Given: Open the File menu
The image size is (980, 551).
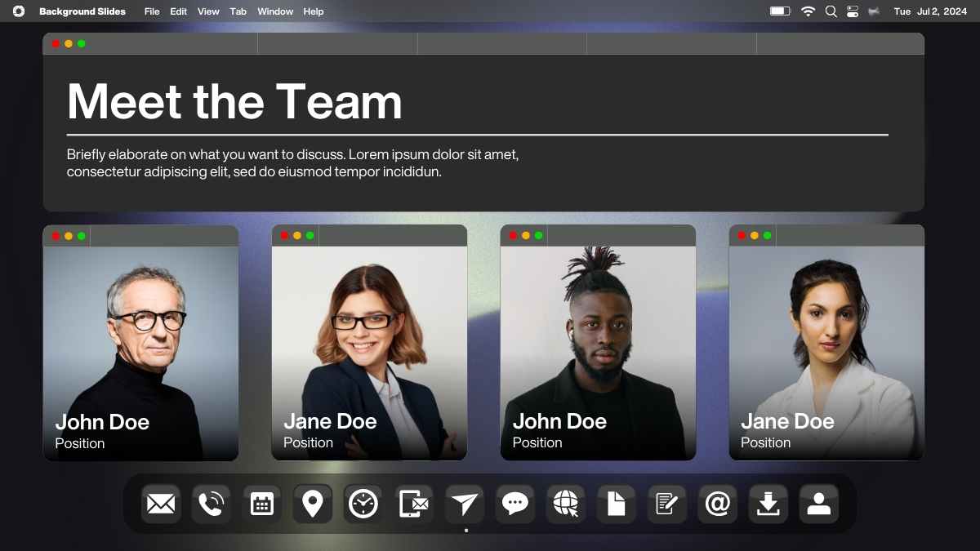Looking at the screenshot, I should [x=152, y=11].
